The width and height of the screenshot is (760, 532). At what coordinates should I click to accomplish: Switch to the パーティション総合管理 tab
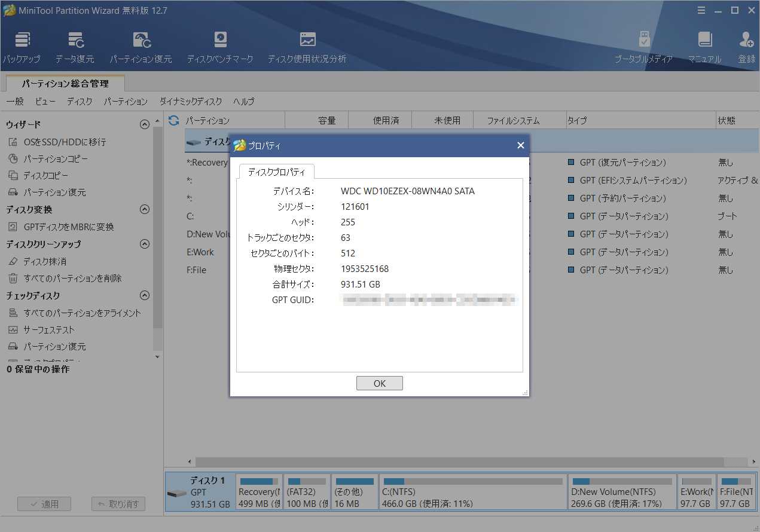tap(65, 84)
